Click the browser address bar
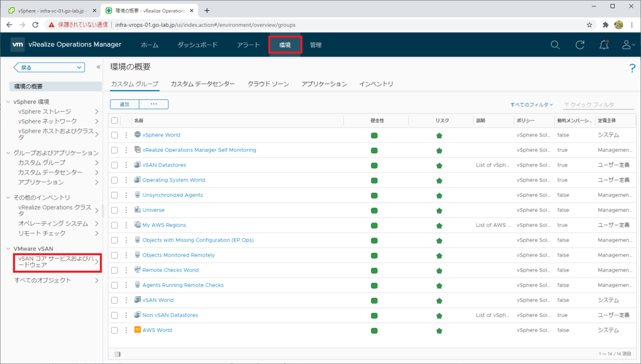Viewport: 641px width, 364px height. click(342, 25)
